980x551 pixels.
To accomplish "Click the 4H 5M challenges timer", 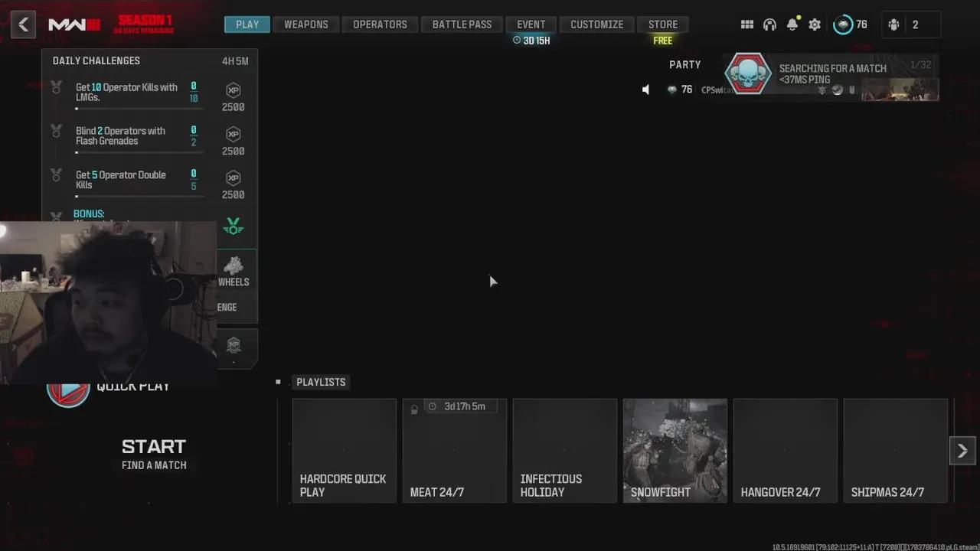I will click(235, 61).
